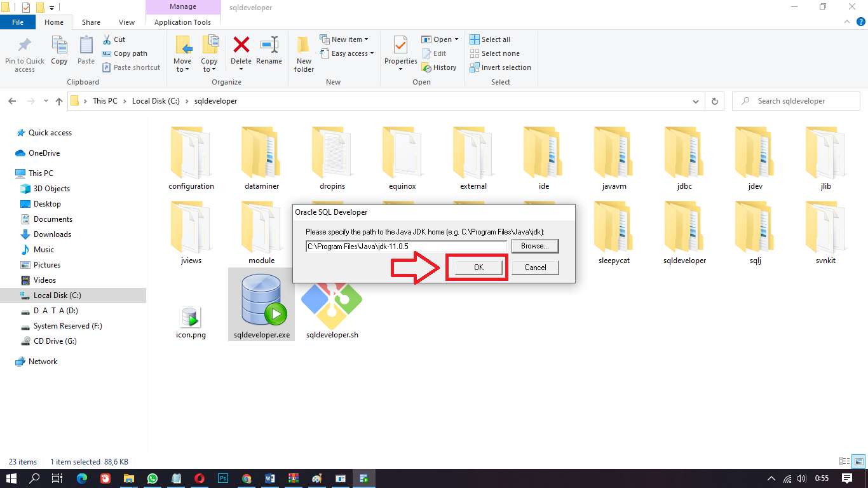
Task: Click the Java JDK home path field
Action: pyautogui.click(x=405, y=246)
